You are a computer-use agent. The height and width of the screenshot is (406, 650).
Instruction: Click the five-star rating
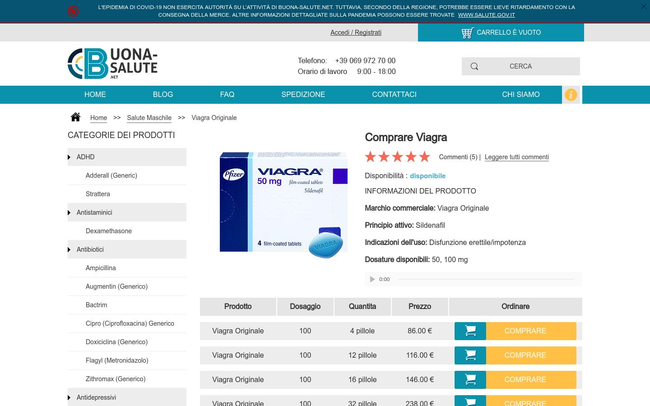tap(397, 157)
